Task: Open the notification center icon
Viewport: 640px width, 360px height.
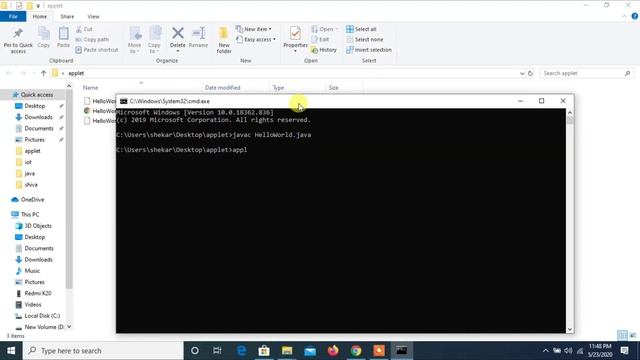Action: point(624,351)
